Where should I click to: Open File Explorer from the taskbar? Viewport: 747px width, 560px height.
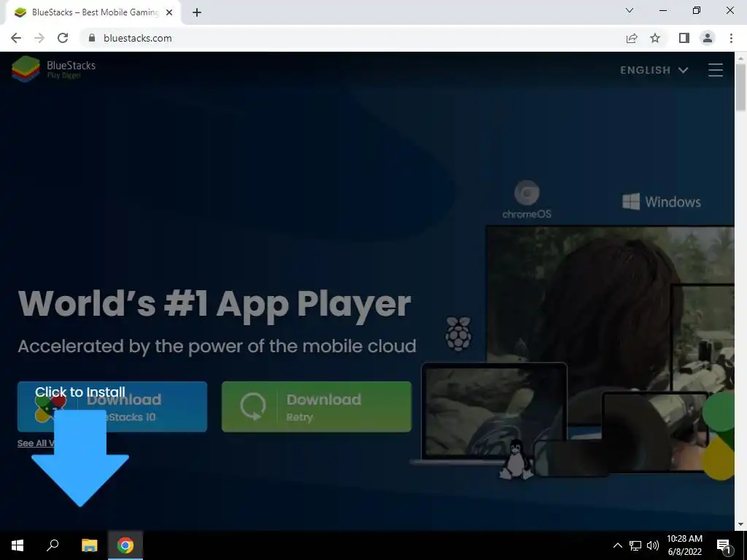tap(89, 545)
